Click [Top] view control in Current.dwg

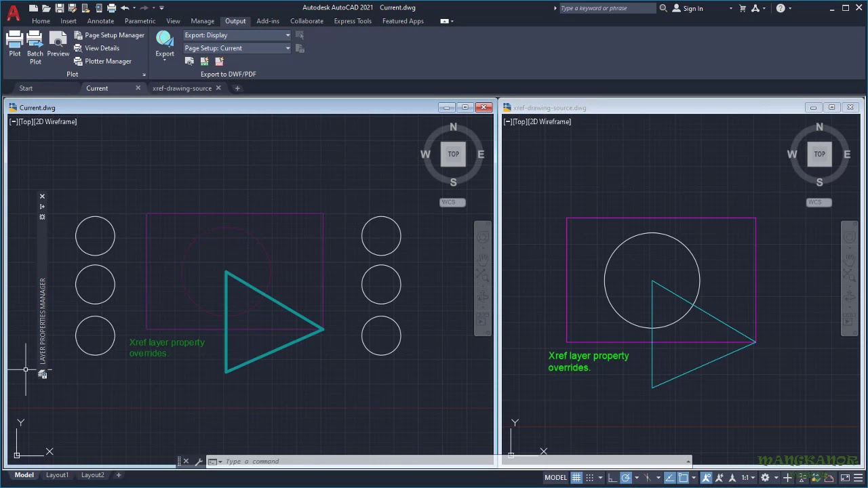coord(26,121)
